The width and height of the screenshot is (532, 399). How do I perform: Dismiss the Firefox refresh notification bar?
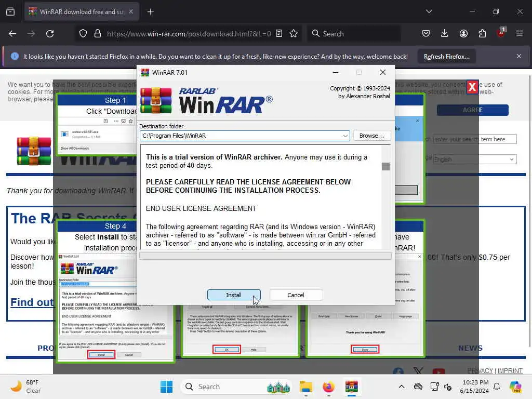519,56
